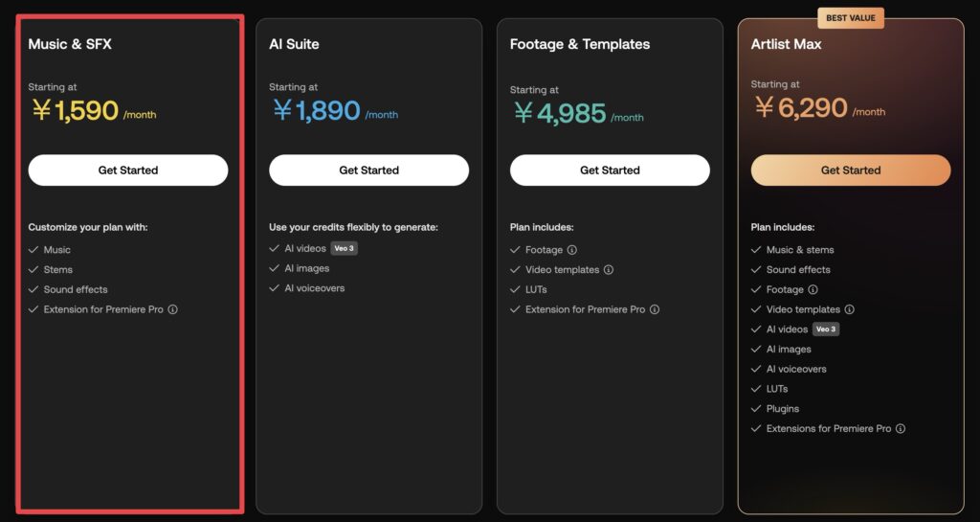
Task: Open info icon next to Footage in Artlist Max
Action: pyautogui.click(x=813, y=289)
